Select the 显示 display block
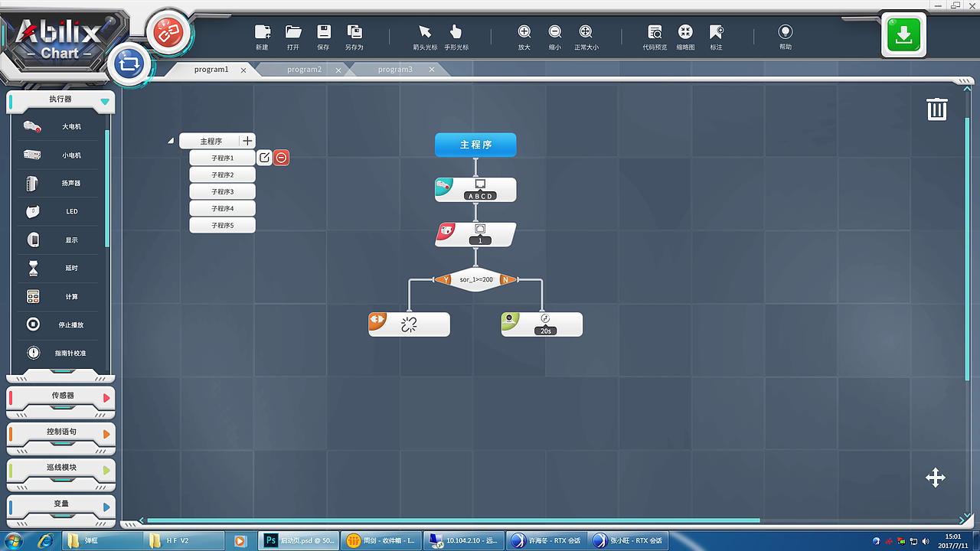This screenshot has height=551, width=980. (58, 240)
